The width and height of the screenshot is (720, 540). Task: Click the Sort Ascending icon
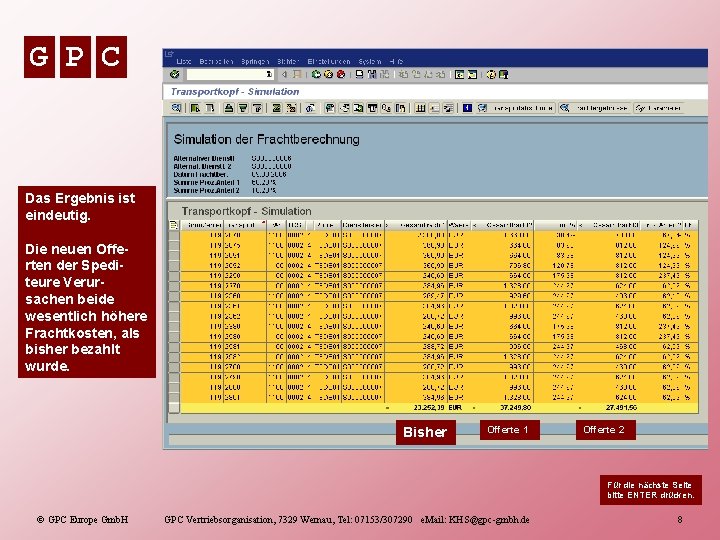(229, 108)
